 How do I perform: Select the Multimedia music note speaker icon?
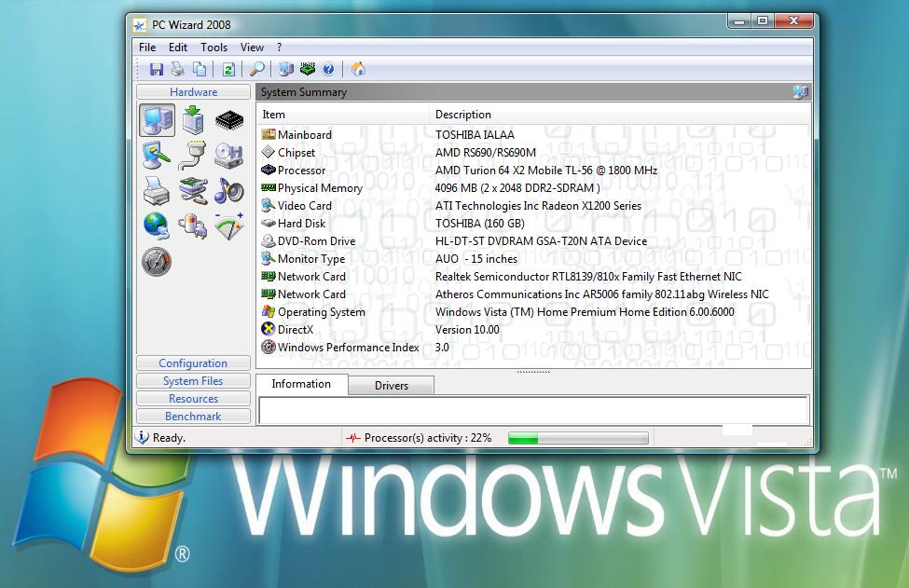tap(229, 191)
